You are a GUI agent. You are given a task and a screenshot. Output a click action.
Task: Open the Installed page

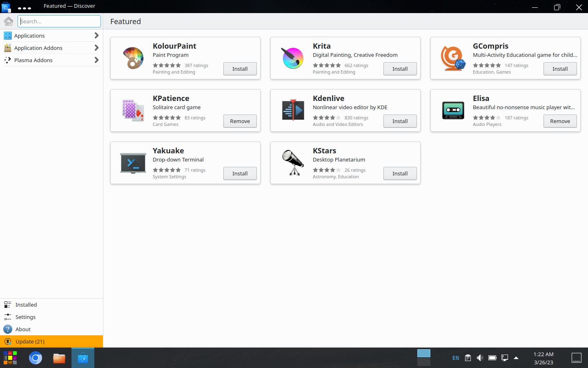(51, 305)
